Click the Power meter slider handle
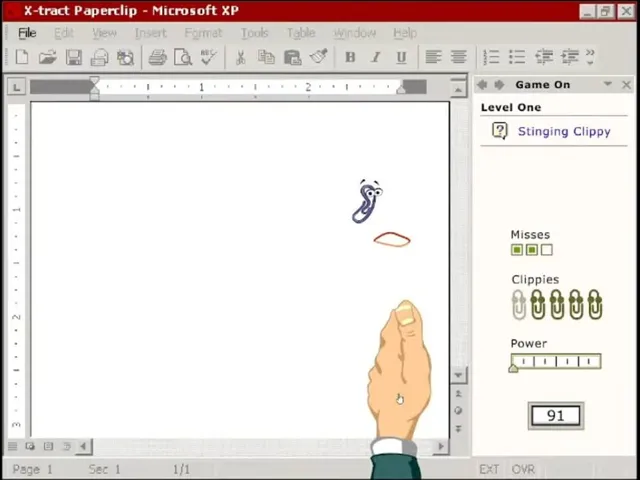640x480 pixels. click(x=513, y=368)
